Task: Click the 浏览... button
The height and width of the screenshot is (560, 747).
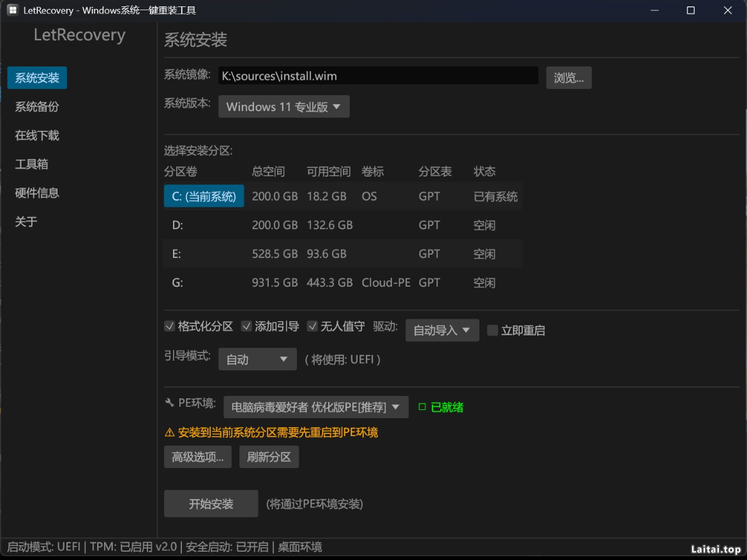Action: 568,78
